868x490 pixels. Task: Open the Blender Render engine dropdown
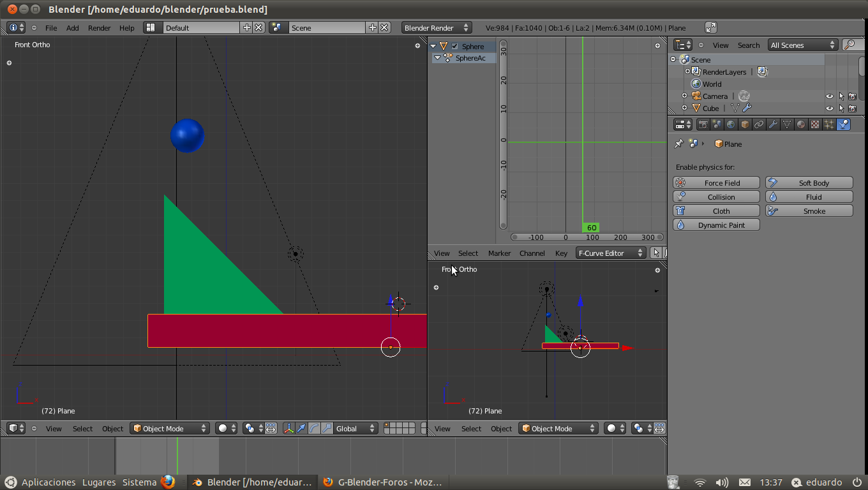(x=437, y=28)
